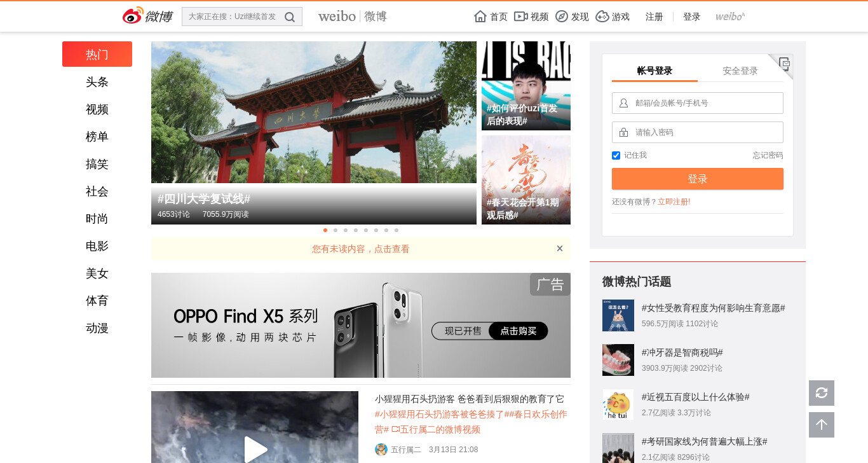Select the 社会 category
868x463 pixels.
[x=97, y=191]
